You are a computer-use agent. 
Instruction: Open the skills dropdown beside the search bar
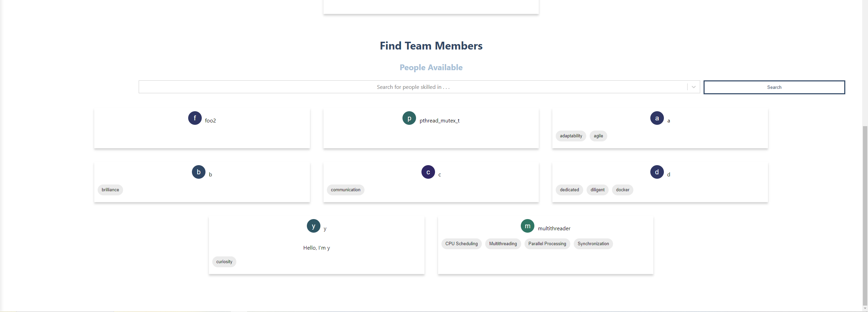tap(692, 87)
